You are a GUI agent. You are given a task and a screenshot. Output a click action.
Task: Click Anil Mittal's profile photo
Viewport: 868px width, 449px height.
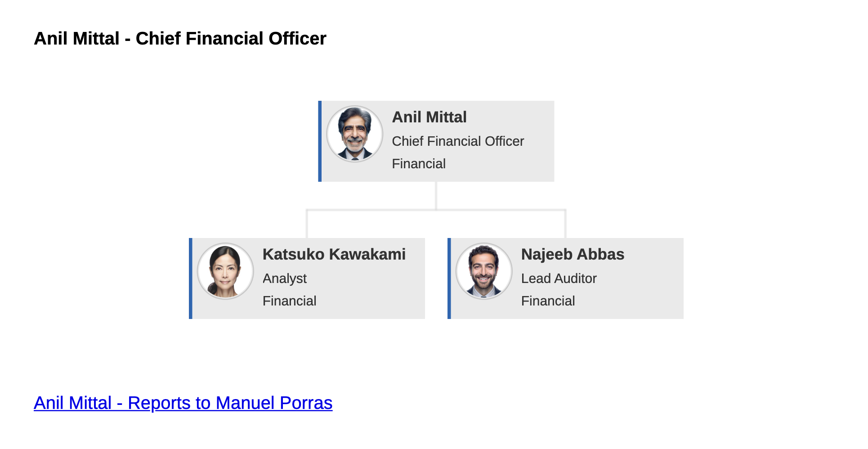pyautogui.click(x=354, y=134)
